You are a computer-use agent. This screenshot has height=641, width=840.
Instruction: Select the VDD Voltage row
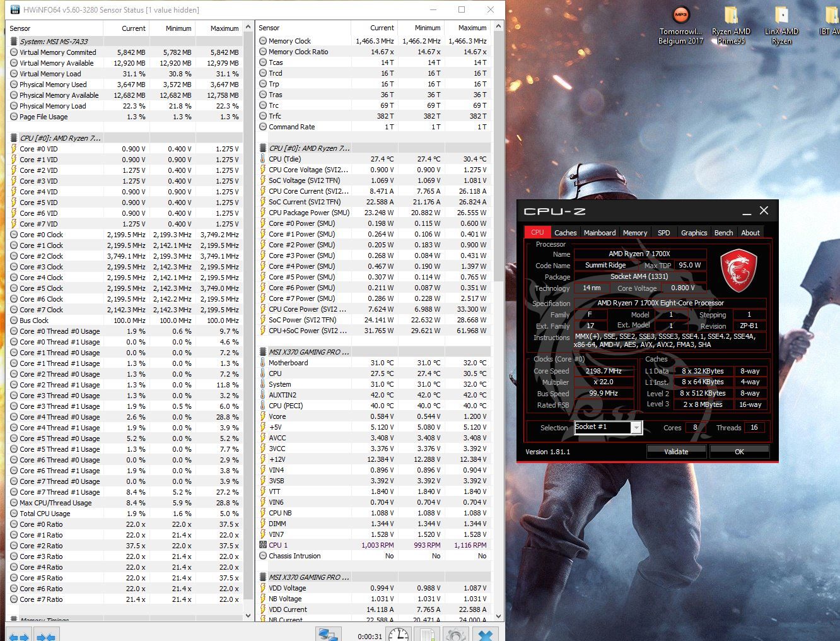tap(373, 588)
